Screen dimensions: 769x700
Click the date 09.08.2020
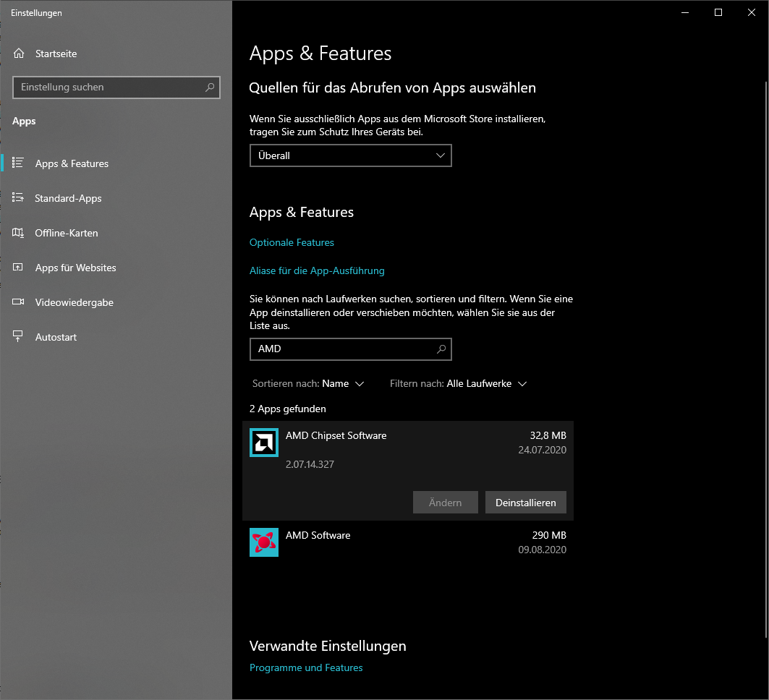[x=543, y=550]
